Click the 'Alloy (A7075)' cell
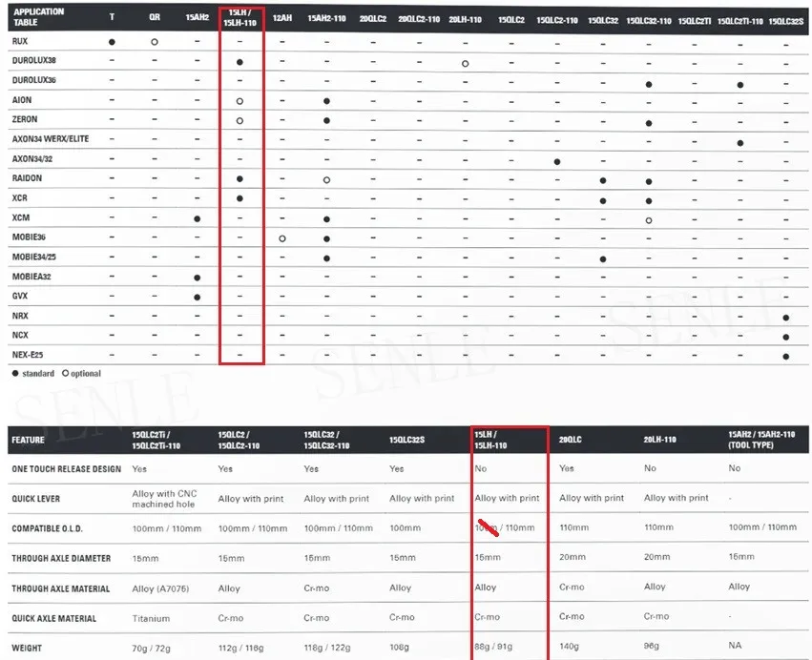This screenshot has height=660, width=812. 160,588
